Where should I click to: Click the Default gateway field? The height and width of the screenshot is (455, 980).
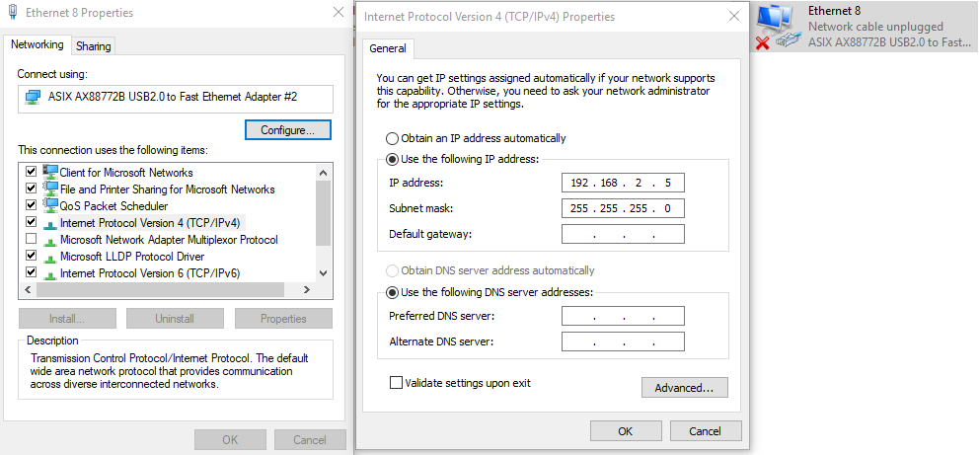[x=623, y=234]
